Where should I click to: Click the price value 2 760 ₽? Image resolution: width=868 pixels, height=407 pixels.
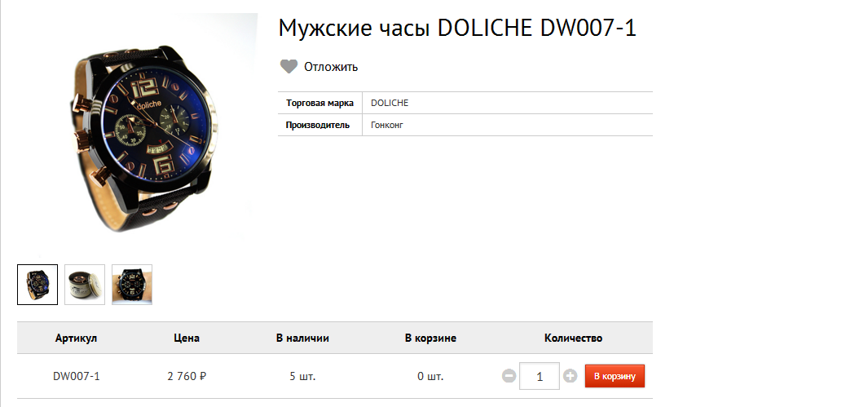(x=187, y=376)
